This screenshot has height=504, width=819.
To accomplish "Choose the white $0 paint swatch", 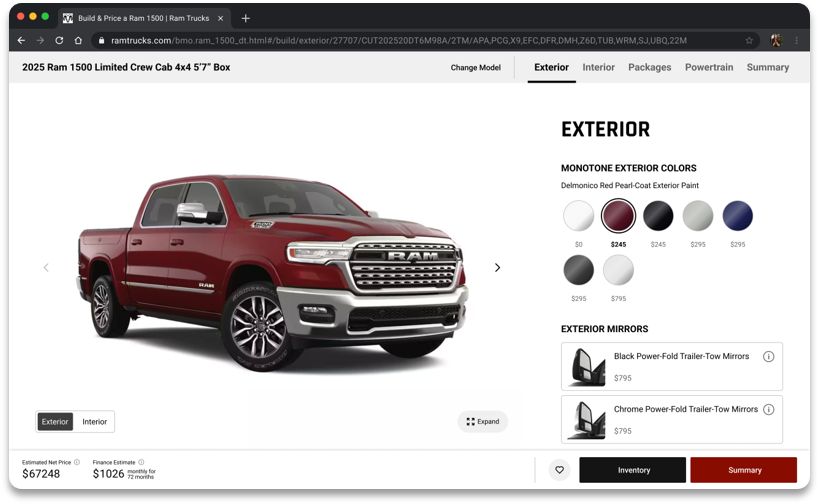I will coord(578,216).
